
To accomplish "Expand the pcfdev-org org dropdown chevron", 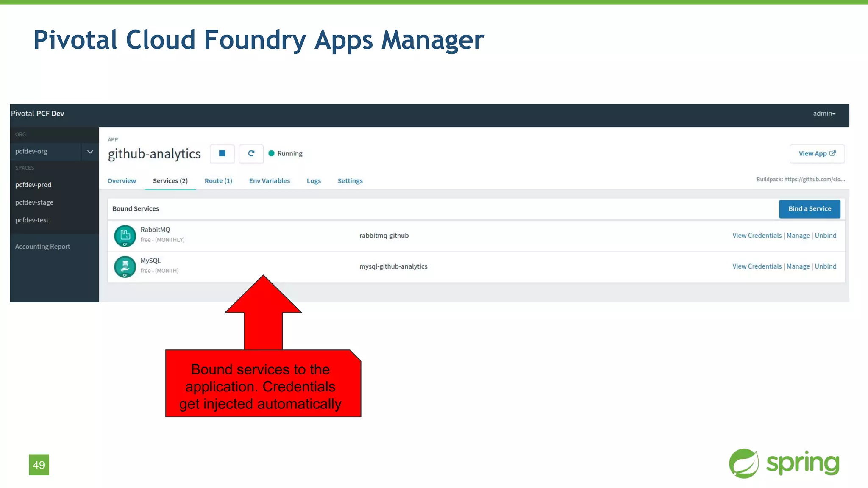I will pos(90,151).
